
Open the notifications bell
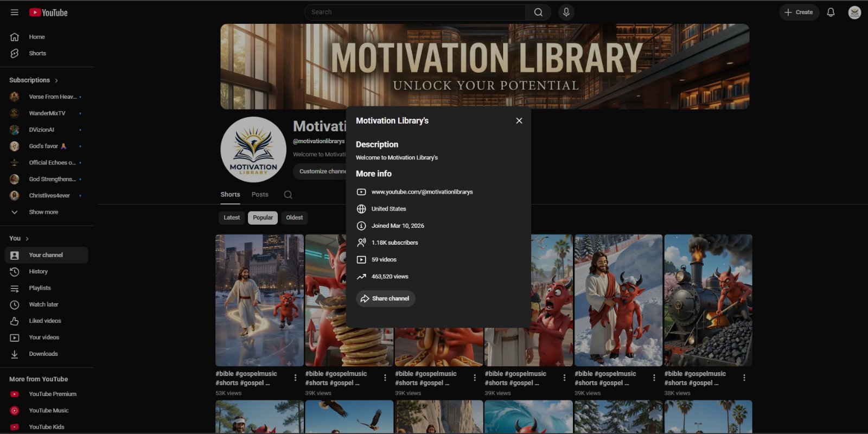pyautogui.click(x=831, y=12)
